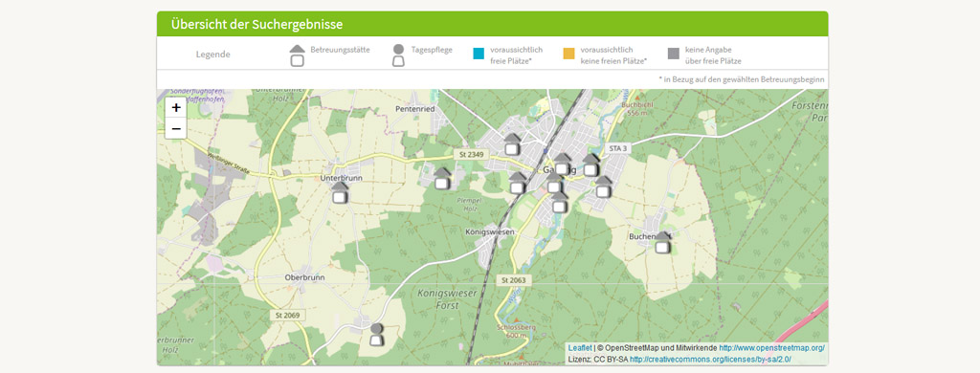This screenshot has height=373, width=980.
Task: Click the blue free places legend swatch
Action: coord(479,54)
